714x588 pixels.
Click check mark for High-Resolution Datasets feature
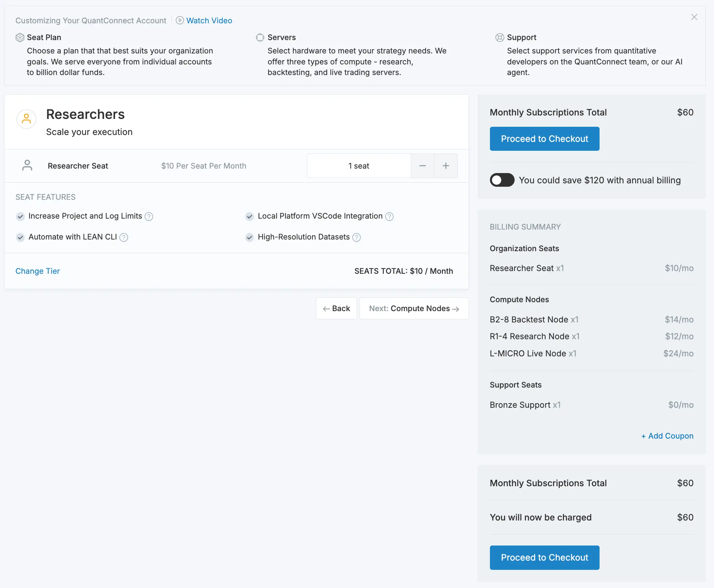point(249,237)
